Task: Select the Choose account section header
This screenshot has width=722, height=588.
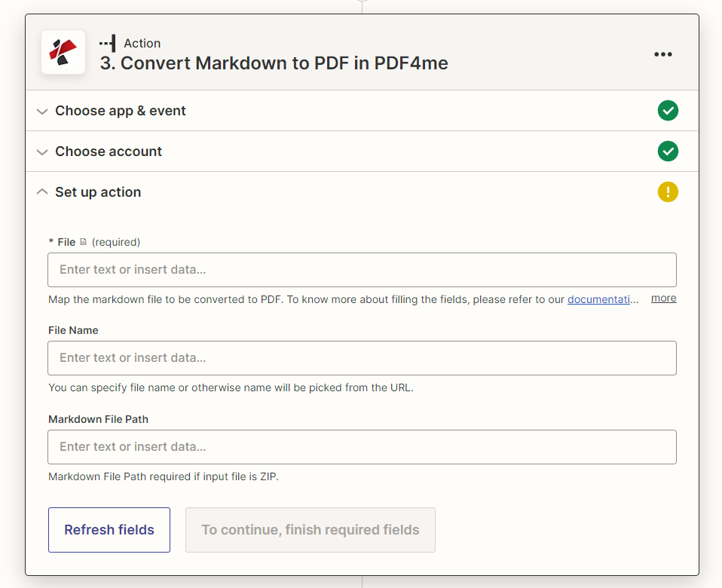Action: click(x=108, y=151)
